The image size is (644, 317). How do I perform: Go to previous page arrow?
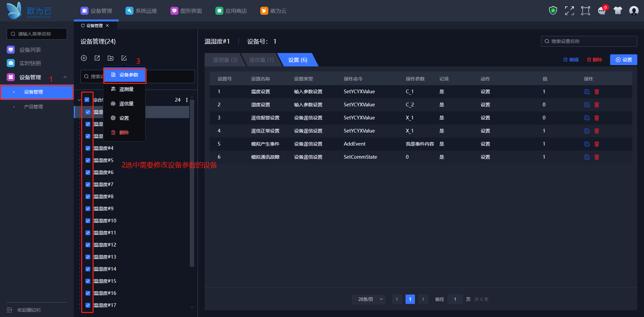[397, 299]
